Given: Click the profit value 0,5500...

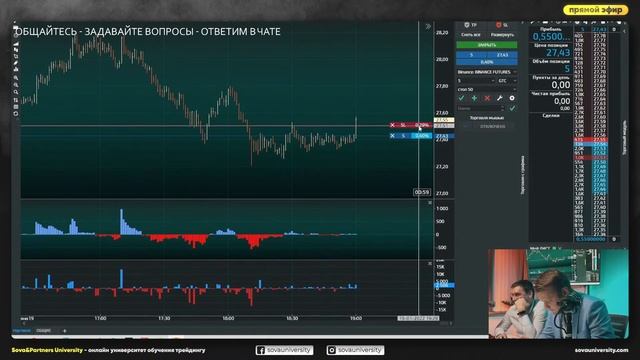Looking at the screenshot, I should coord(551,37).
